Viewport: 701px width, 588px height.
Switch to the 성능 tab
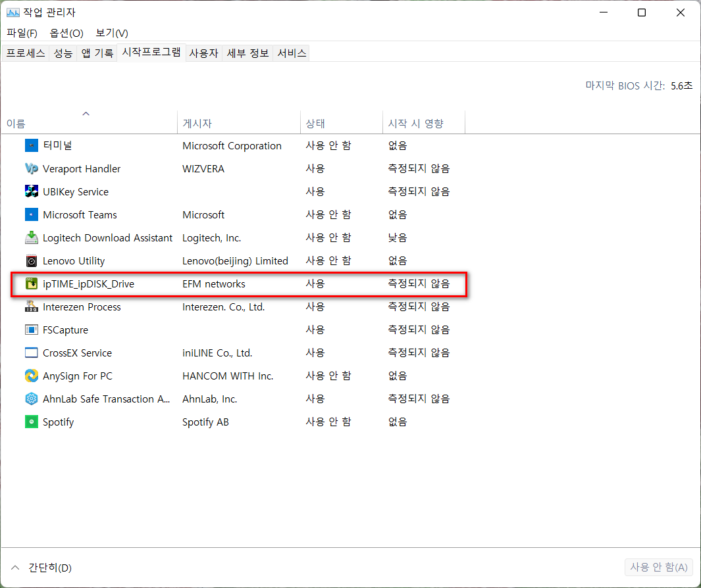click(63, 53)
